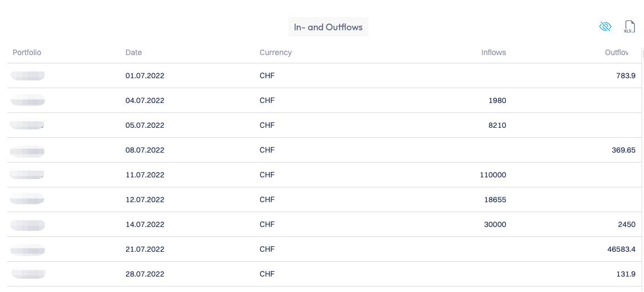This screenshot has width=644, height=292.
Task: Click the 2450 outflow value
Action: pos(626,224)
